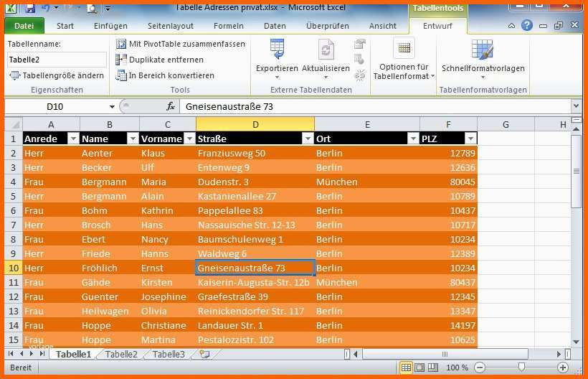The height and width of the screenshot is (379, 588).
Task: Click the Excel application icon in title bar
Action: coord(11,8)
